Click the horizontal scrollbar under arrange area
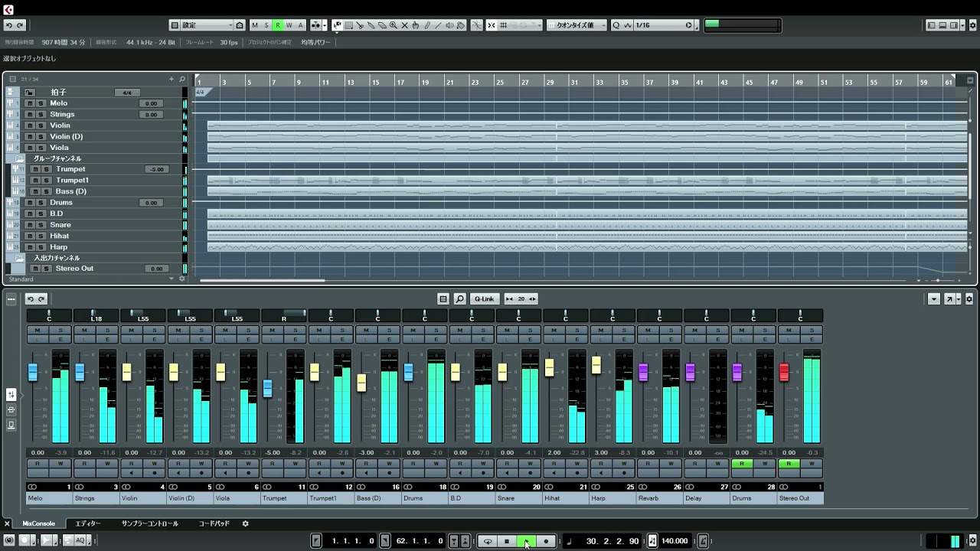 (x=263, y=281)
